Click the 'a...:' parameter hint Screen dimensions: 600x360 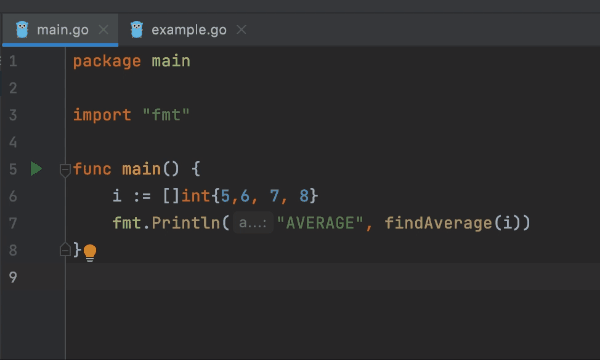click(253, 223)
